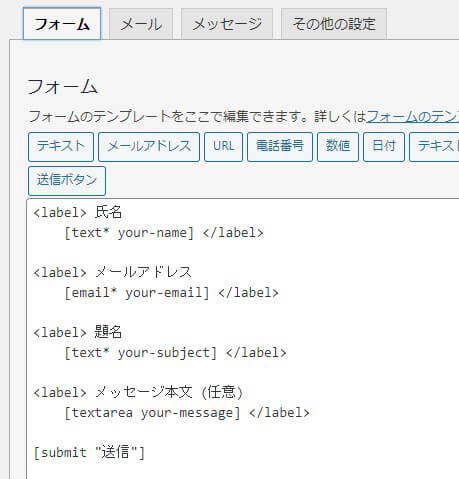Click the 送信ボタン tag button
This screenshot has height=479, width=459.
click(x=67, y=181)
